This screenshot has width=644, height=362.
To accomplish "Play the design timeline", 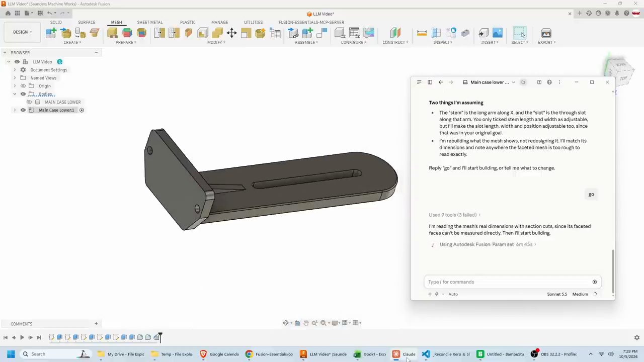I will pos(22,337).
